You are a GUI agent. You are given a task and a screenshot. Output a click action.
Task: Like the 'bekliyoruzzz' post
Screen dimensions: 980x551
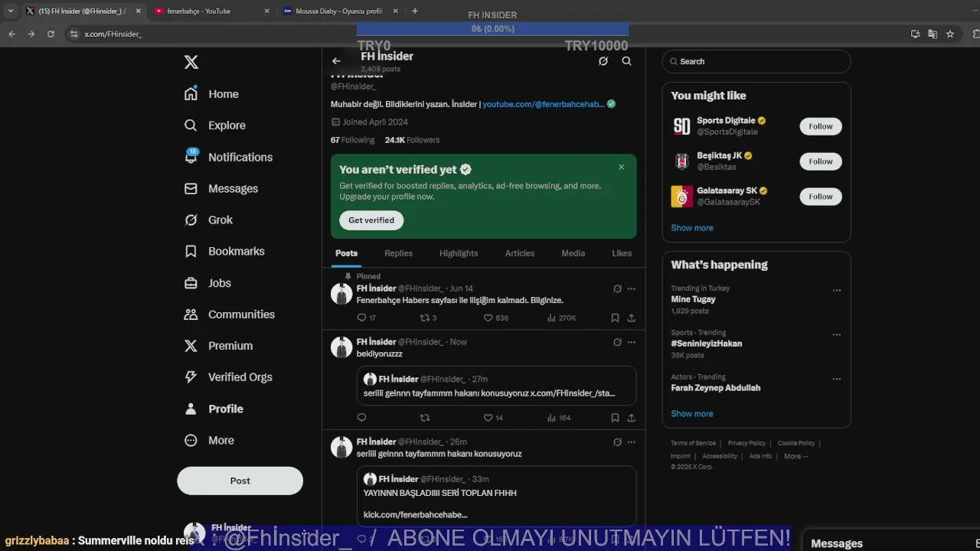(x=493, y=418)
